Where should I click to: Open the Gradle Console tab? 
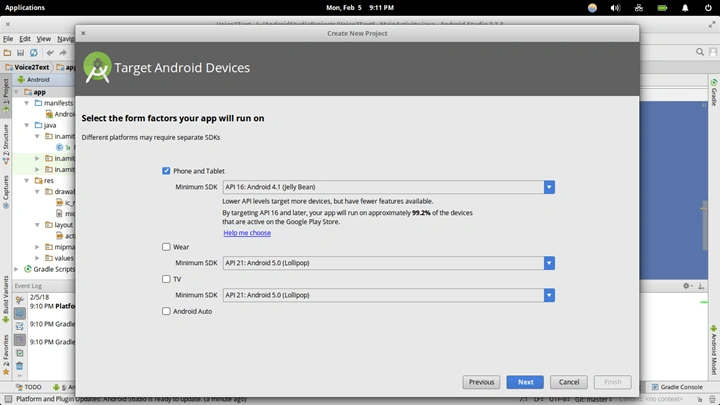[677, 387]
